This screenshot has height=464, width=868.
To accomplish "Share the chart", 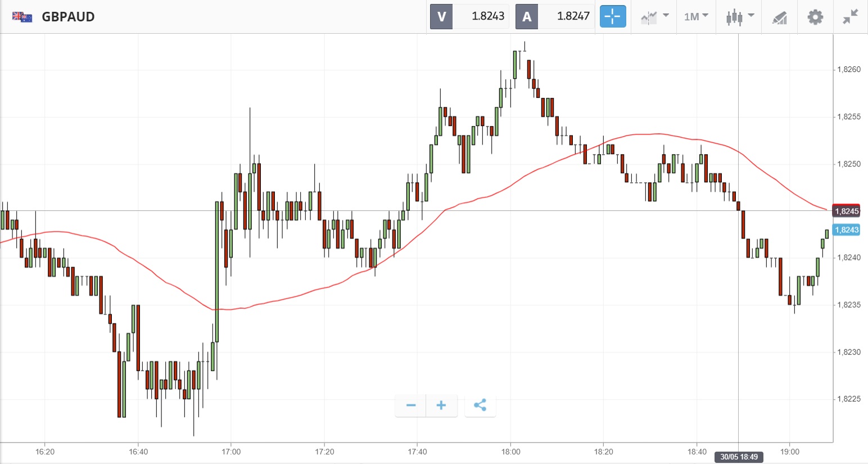I will tap(480, 406).
